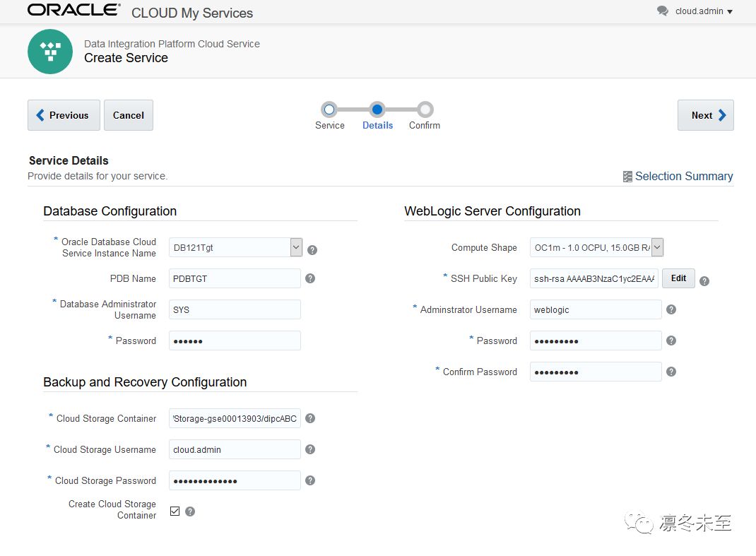Click the Edit button for SSH key

click(x=678, y=278)
